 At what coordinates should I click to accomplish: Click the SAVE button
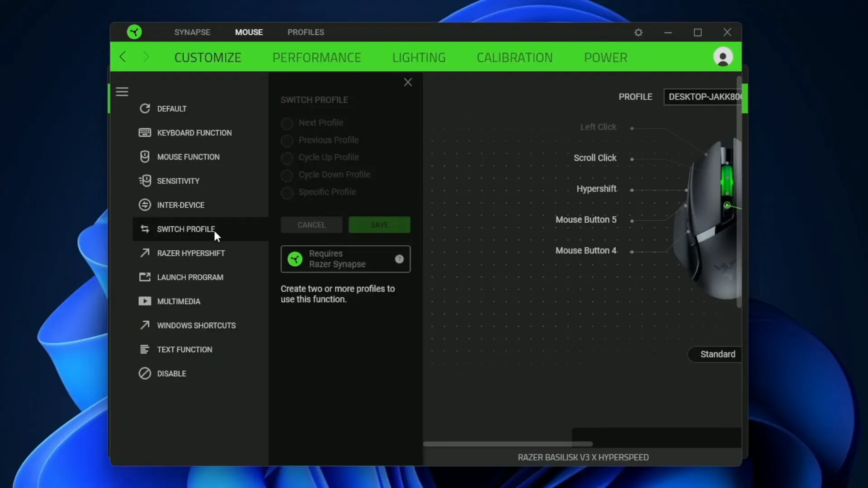tap(379, 225)
